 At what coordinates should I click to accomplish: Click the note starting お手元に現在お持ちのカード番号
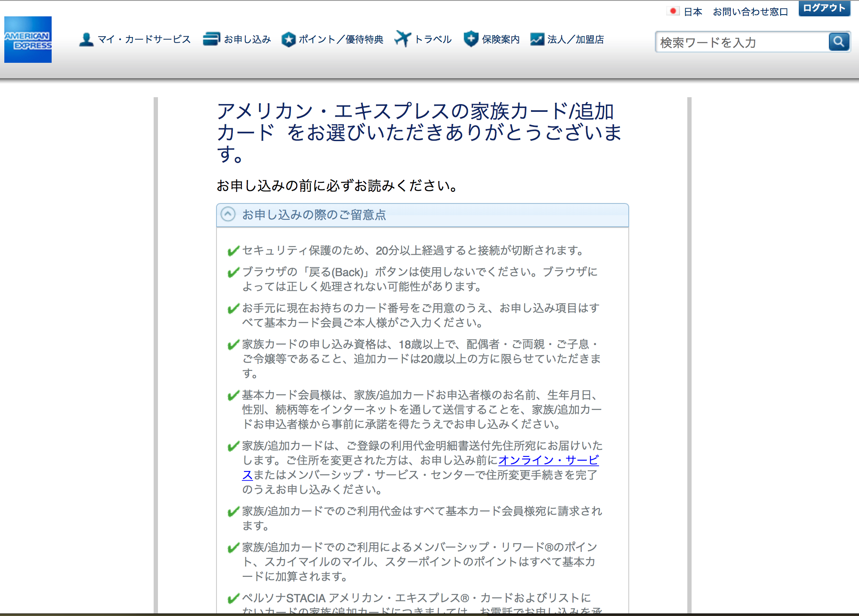click(x=421, y=315)
